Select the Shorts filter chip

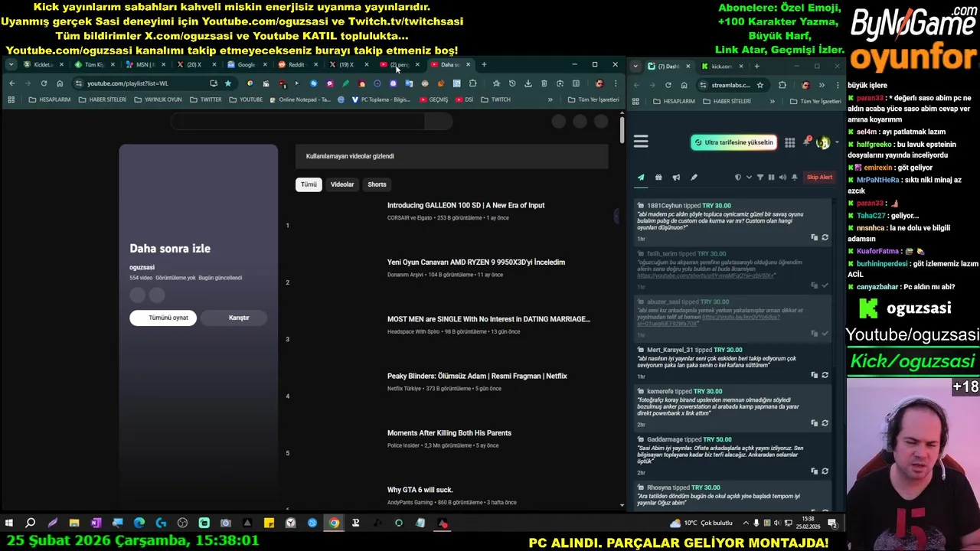[377, 184]
